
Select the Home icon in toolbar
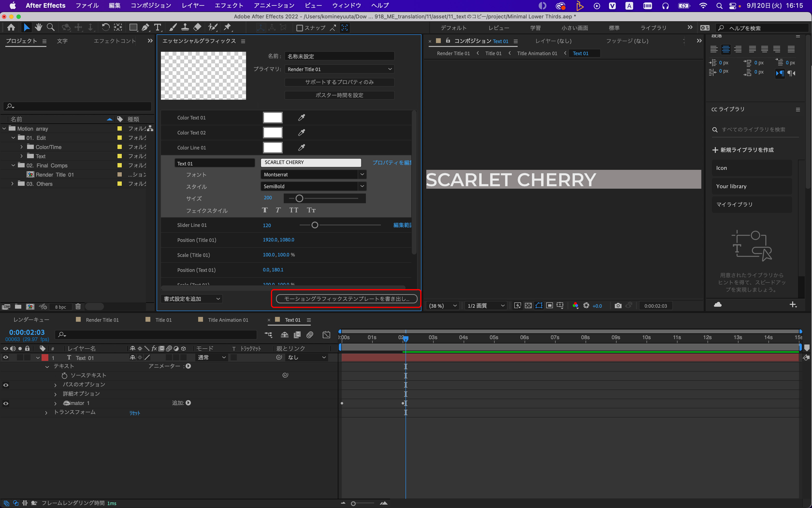[x=11, y=28]
